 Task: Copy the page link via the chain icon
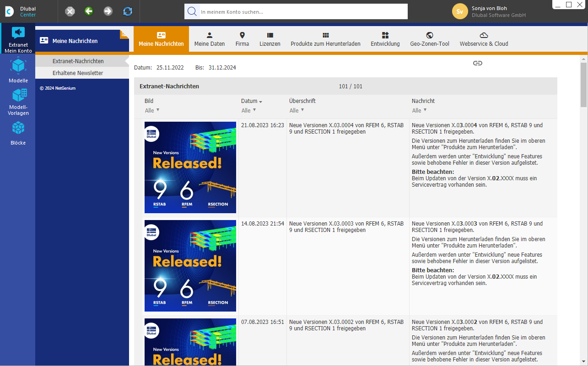[478, 64]
